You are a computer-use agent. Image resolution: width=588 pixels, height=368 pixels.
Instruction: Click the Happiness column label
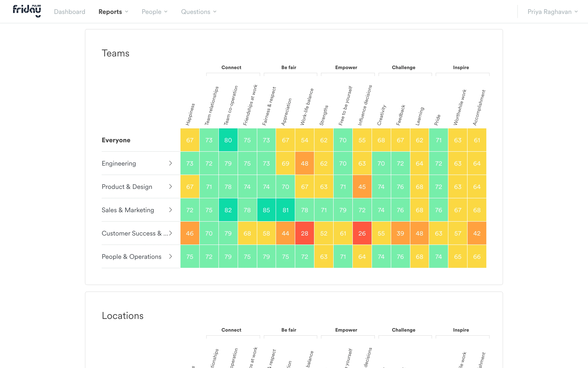190,114
